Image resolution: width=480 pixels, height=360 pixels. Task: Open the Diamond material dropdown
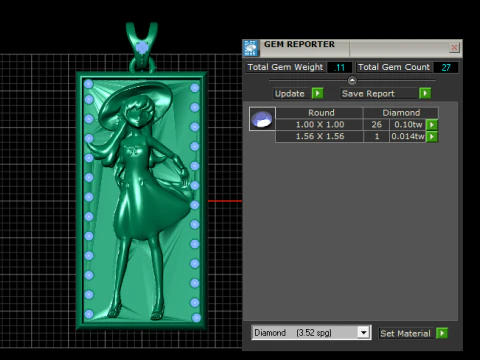point(363,332)
